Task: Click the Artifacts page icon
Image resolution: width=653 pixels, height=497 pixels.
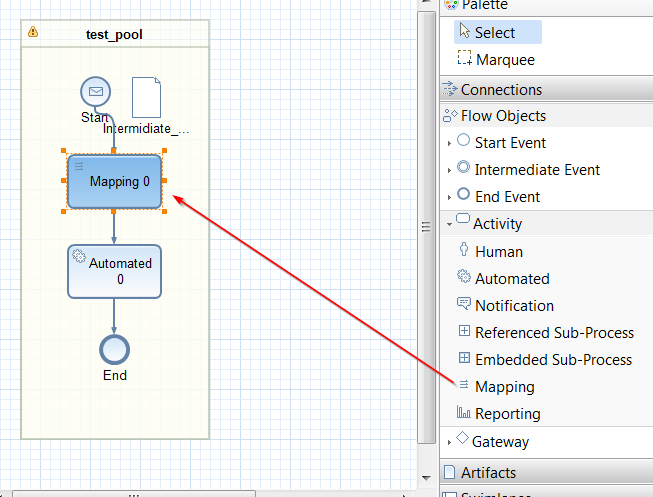Action: [x=450, y=472]
